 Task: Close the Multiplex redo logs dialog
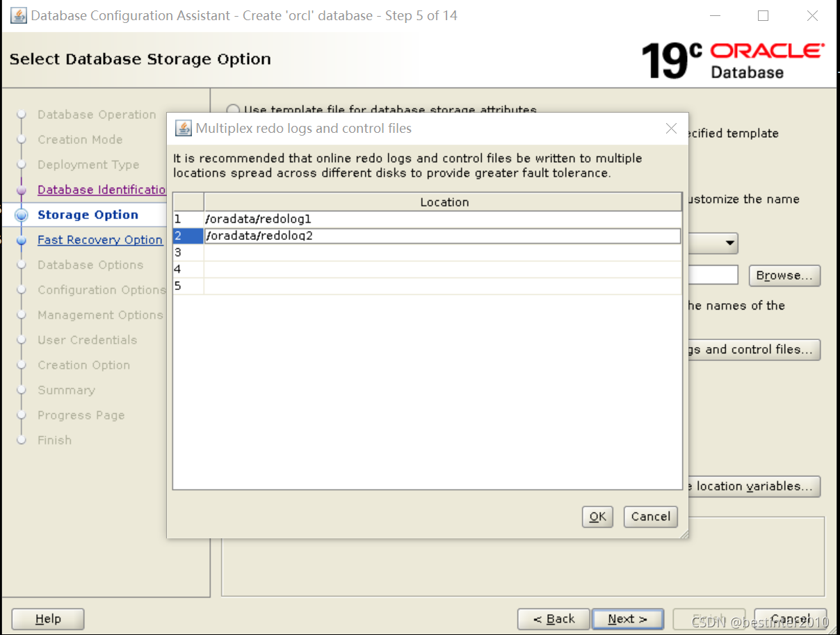(671, 128)
